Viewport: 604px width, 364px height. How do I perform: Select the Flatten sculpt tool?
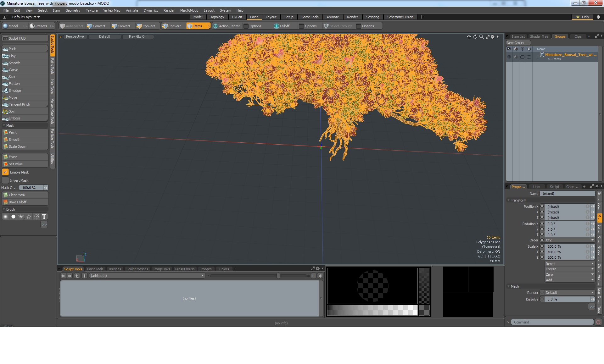[25, 84]
